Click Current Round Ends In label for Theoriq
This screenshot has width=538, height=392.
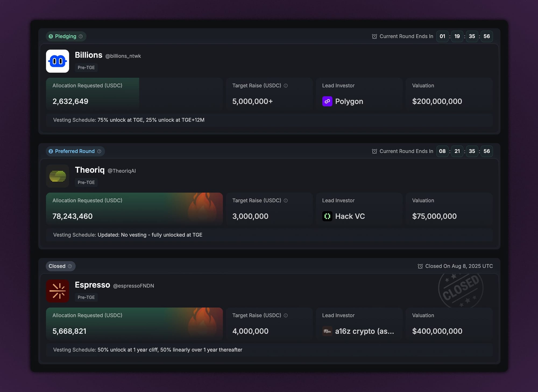tap(406, 151)
